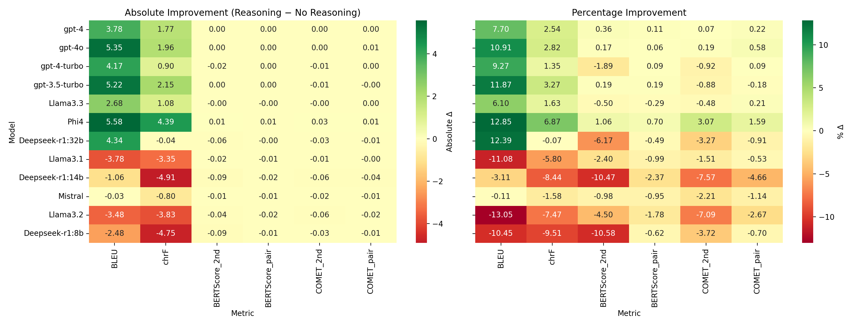Viewport: 868px width, 326px height.
Task: Click the 'BERTScore_2nd' label under the left heatmap
Action: coord(217,278)
